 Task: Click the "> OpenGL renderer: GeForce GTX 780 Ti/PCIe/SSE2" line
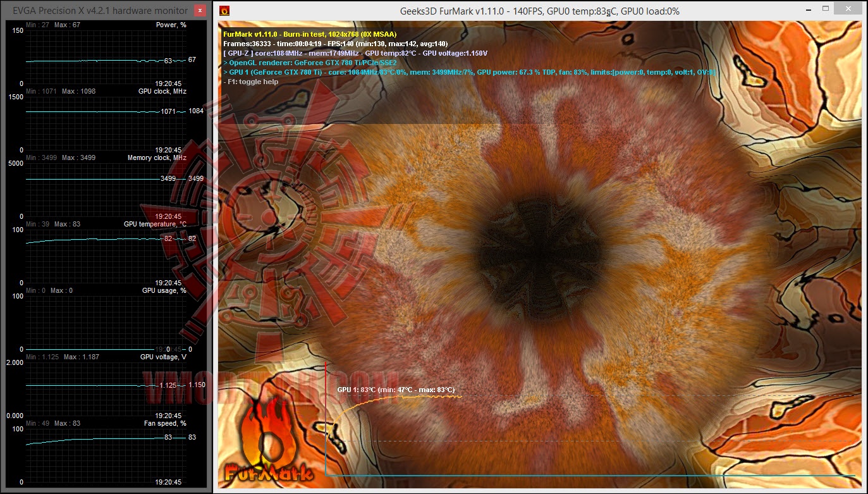(x=310, y=63)
